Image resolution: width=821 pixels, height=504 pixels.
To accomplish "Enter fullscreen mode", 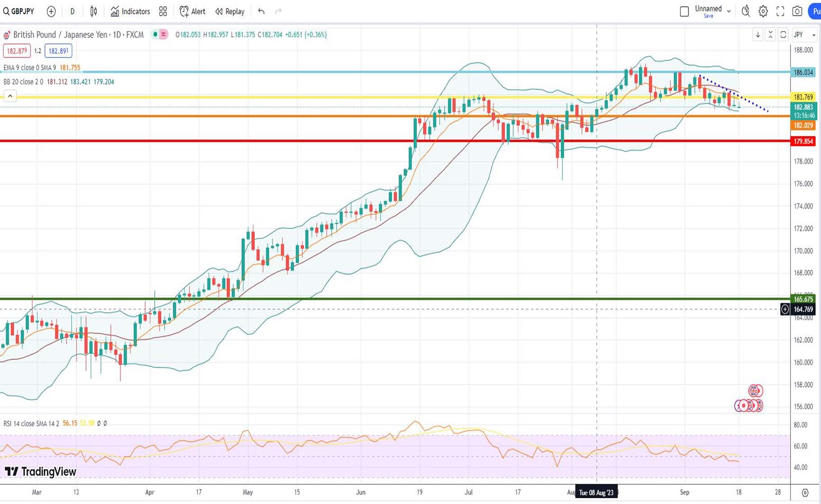I will point(780,11).
